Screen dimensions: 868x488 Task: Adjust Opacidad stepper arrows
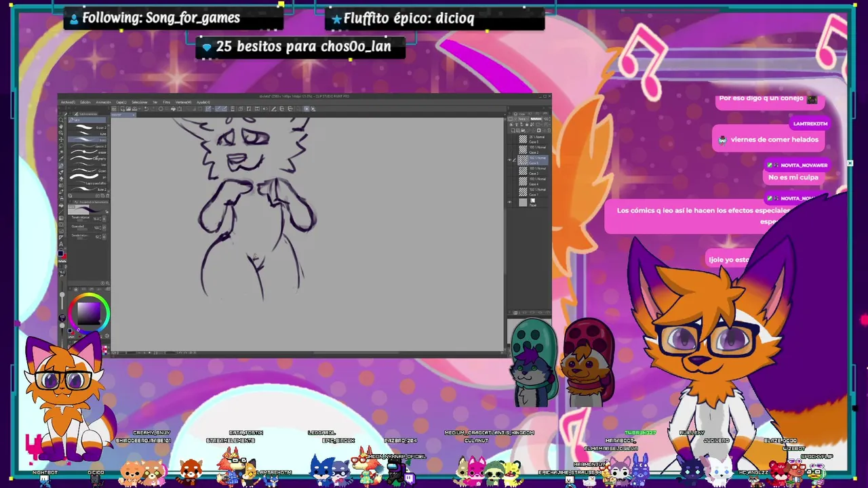pos(100,228)
